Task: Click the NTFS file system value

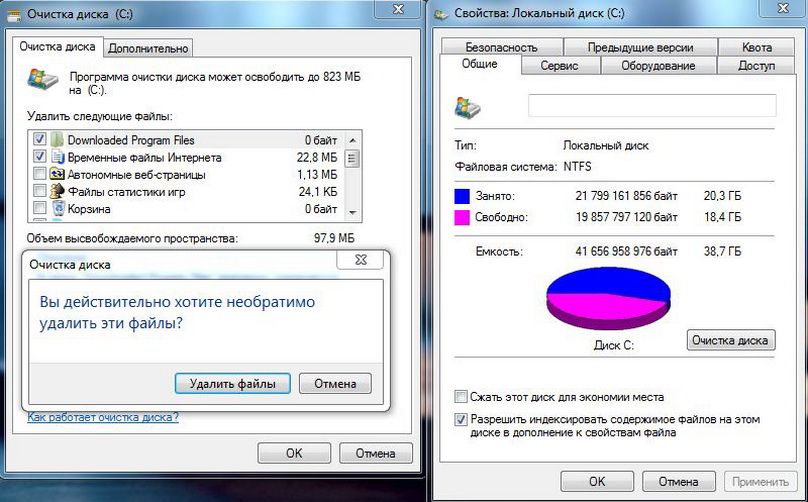Action: click(x=577, y=166)
